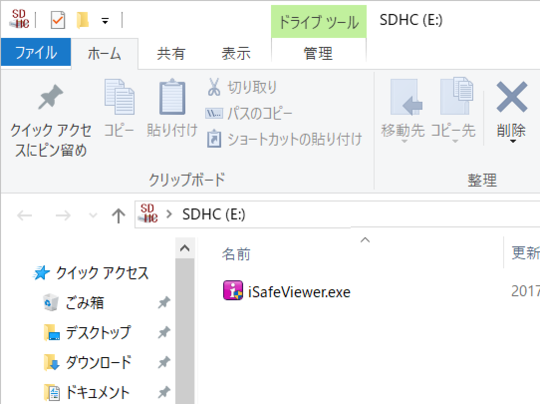The width and height of the screenshot is (540, 404).
Task: Click the ダウンロード folder arrow icon
Action: (x=52, y=362)
